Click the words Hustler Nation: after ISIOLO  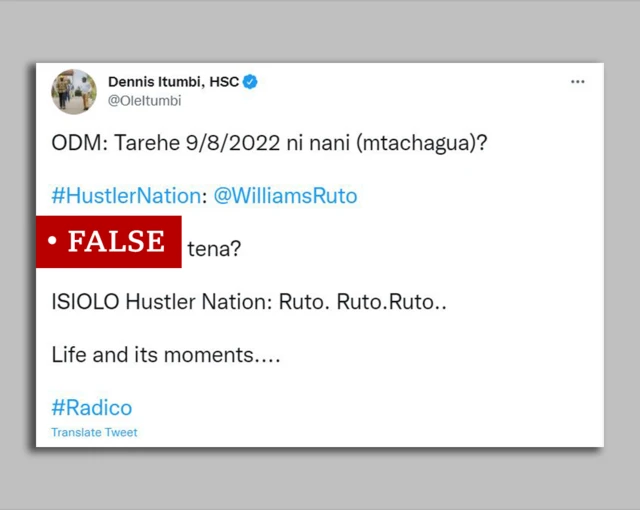pyautogui.click(x=199, y=302)
